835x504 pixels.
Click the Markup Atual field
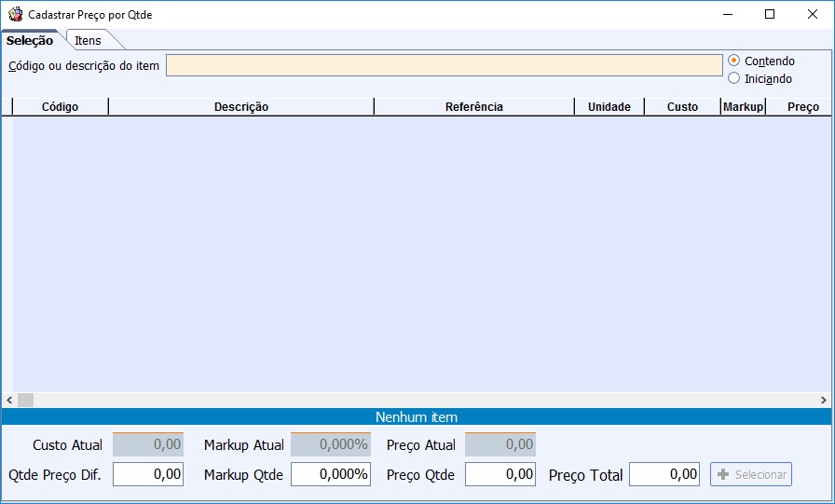coord(331,444)
